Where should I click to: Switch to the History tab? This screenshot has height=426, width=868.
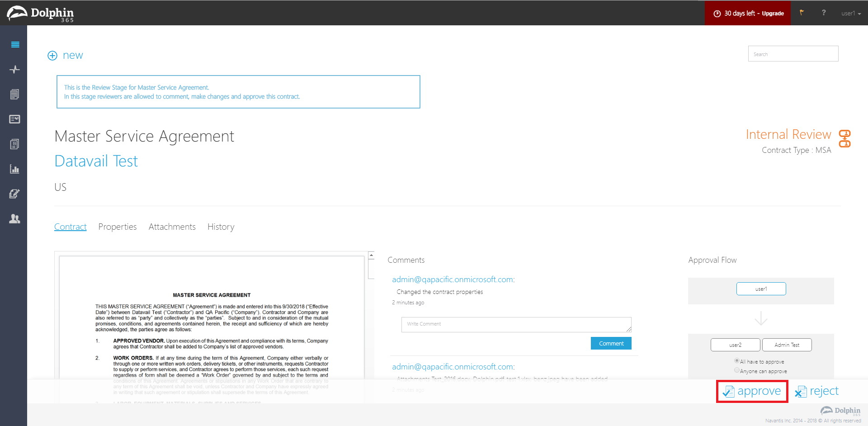pos(221,227)
